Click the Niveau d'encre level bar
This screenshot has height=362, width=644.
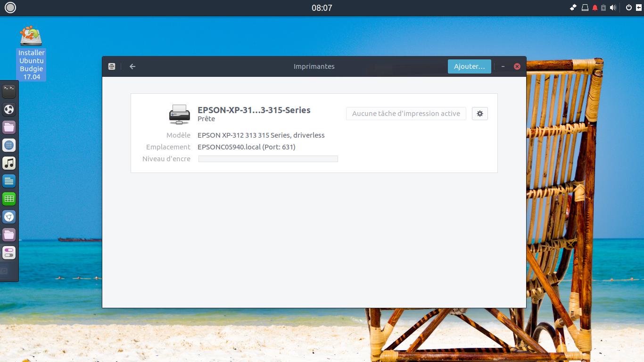268,159
